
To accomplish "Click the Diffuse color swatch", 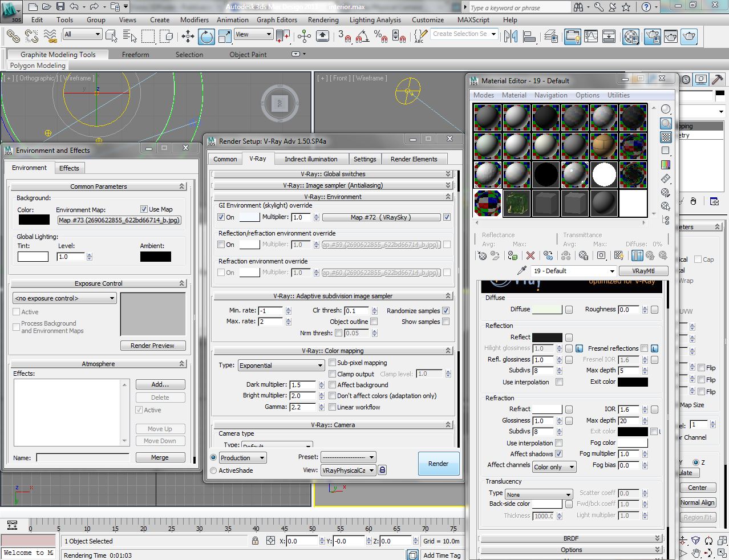I will click(546, 309).
